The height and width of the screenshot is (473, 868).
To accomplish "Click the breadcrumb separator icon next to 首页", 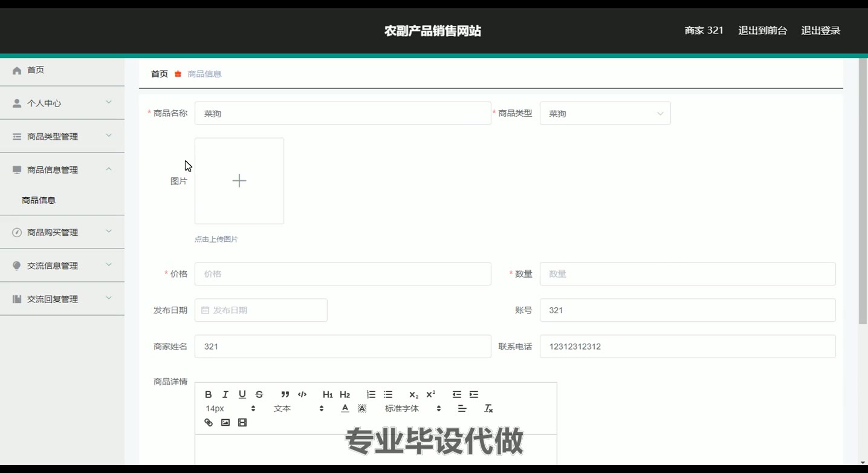I will (x=178, y=74).
